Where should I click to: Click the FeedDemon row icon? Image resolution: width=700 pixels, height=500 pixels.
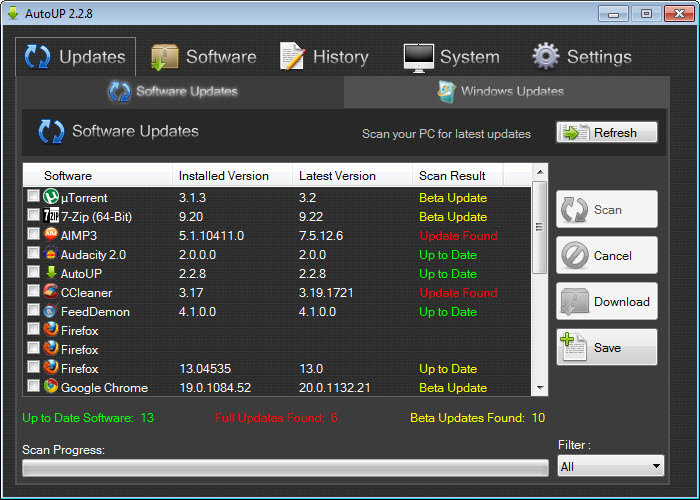(51, 311)
